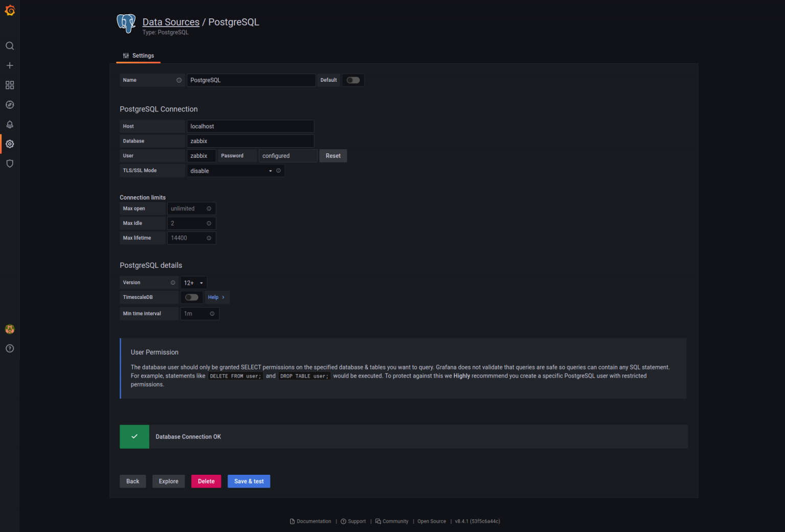This screenshot has width=785, height=532.
Task: Toggle the Default data source switch
Action: tap(353, 80)
